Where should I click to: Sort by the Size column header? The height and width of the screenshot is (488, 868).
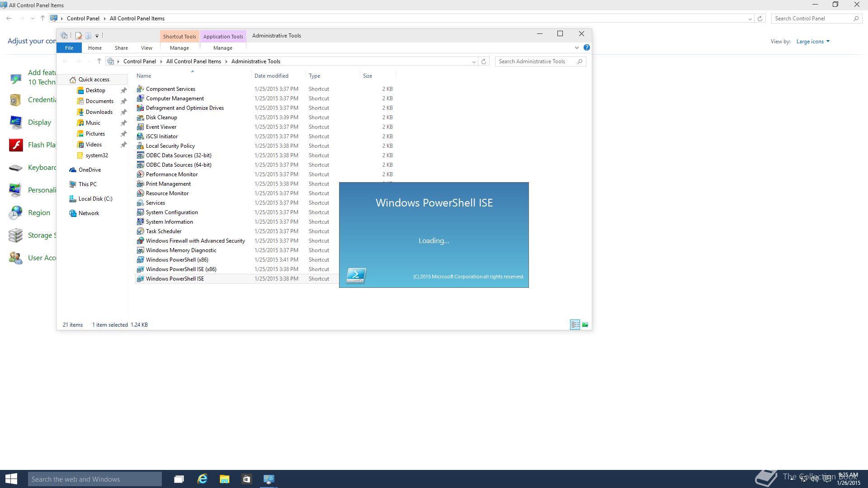[x=378, y=76]
